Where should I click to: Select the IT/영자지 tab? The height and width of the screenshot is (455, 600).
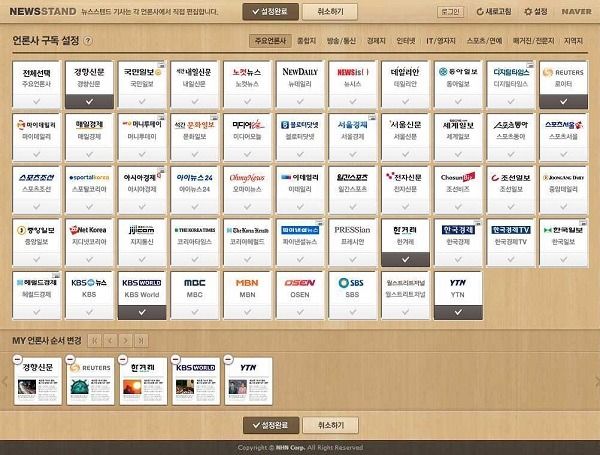click(x=441, y=41)
